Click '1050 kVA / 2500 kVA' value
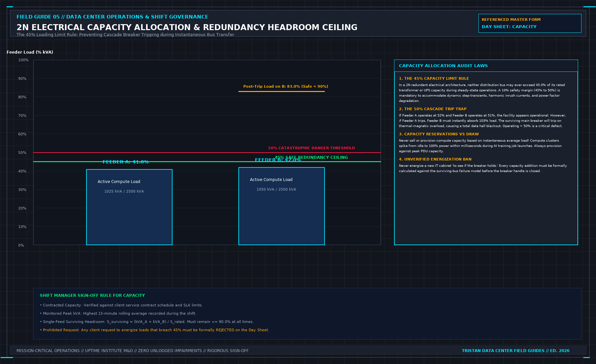This screenshot has height=364, width=596. pyautogui.click(x=276, y=189)
